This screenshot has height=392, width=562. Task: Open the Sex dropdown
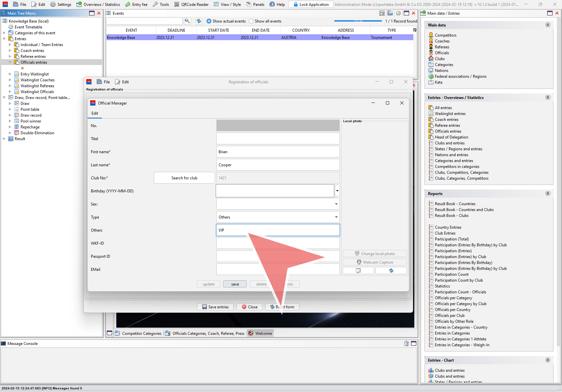click(278, 204)
